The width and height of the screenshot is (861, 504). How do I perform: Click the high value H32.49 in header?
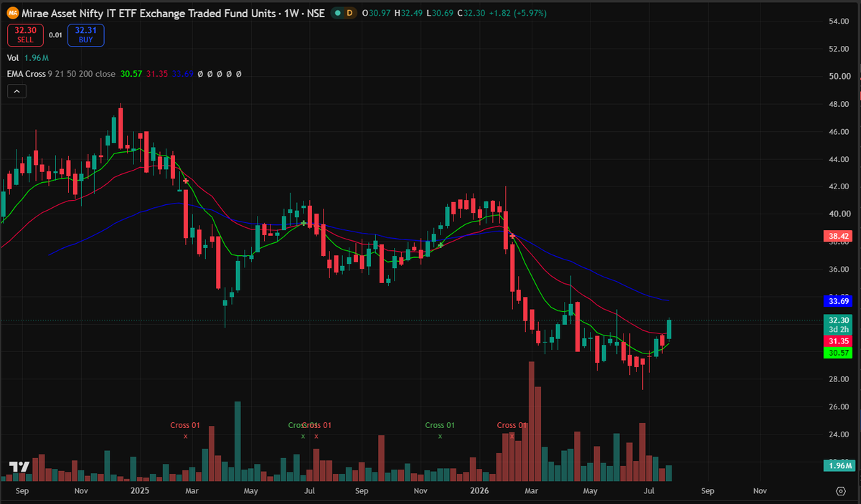point(408,13)
